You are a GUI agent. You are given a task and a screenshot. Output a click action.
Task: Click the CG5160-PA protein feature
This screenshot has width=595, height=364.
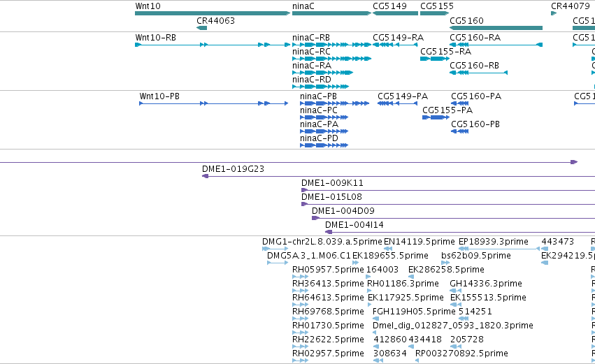click(460, 103)
